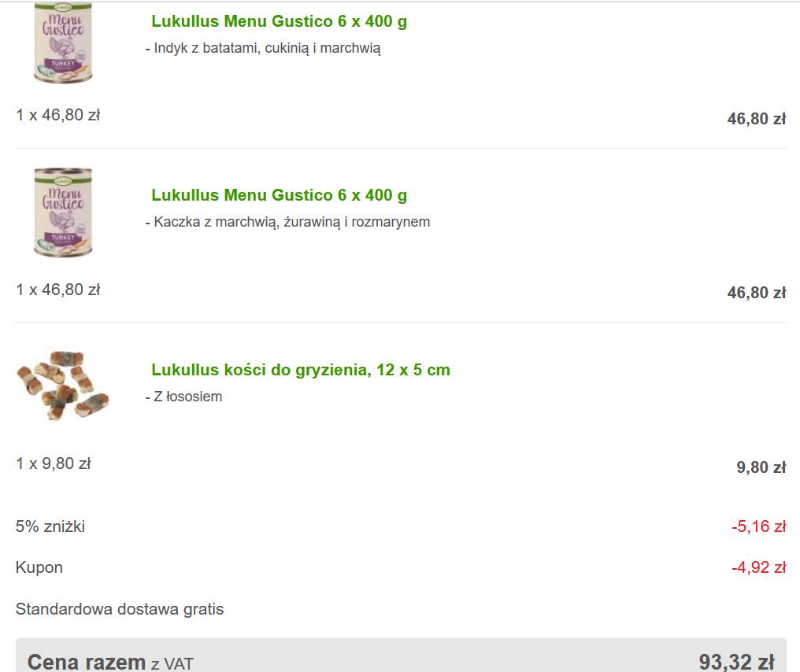Open the second Lukullus Menu Gustico link
Viewport: 800px width, 672px height.
click(279, 195)
